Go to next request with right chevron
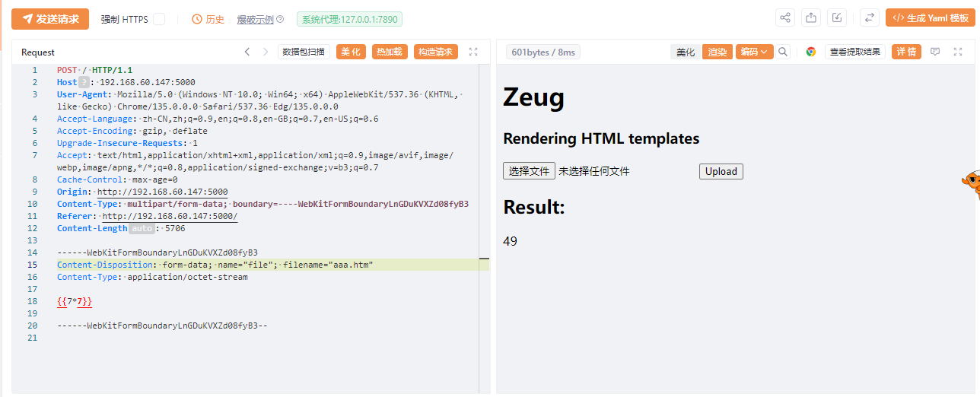980x397 pixels. click(266, 52)
